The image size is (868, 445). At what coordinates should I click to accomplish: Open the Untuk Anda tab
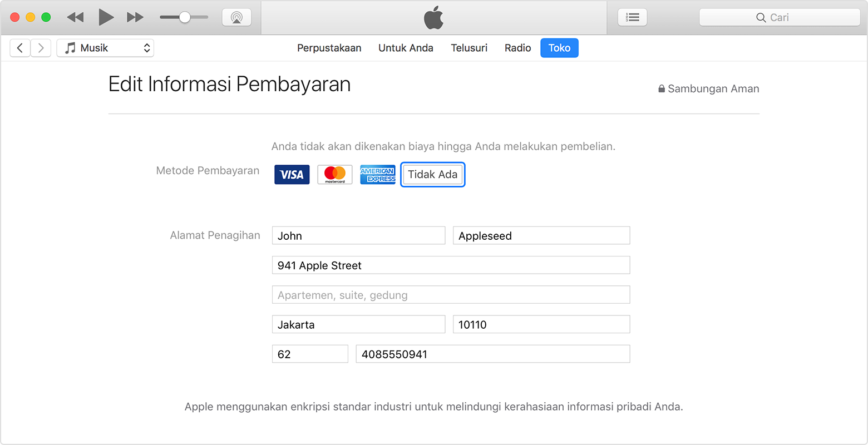point(406,48)
